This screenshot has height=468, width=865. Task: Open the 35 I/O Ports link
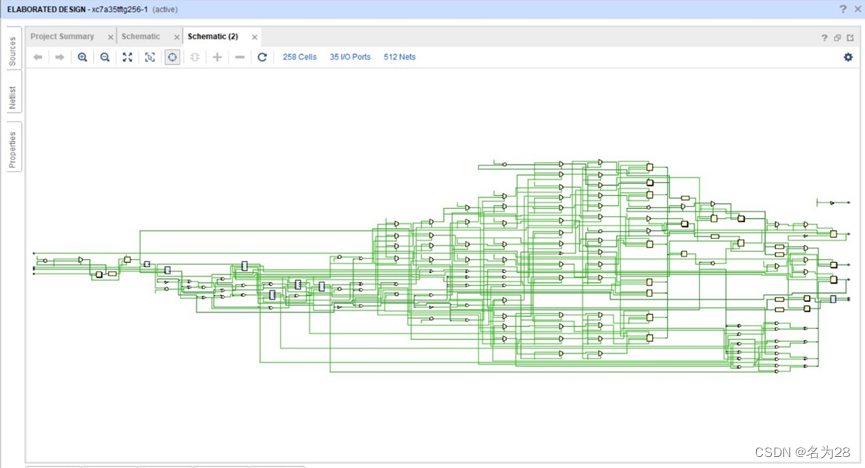(350, 57)
